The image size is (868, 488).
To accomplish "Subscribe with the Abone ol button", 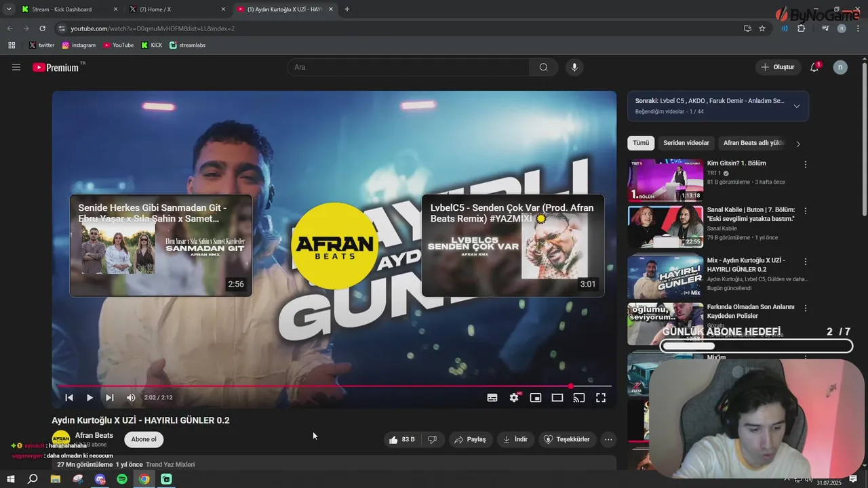I will pos(144,439).
